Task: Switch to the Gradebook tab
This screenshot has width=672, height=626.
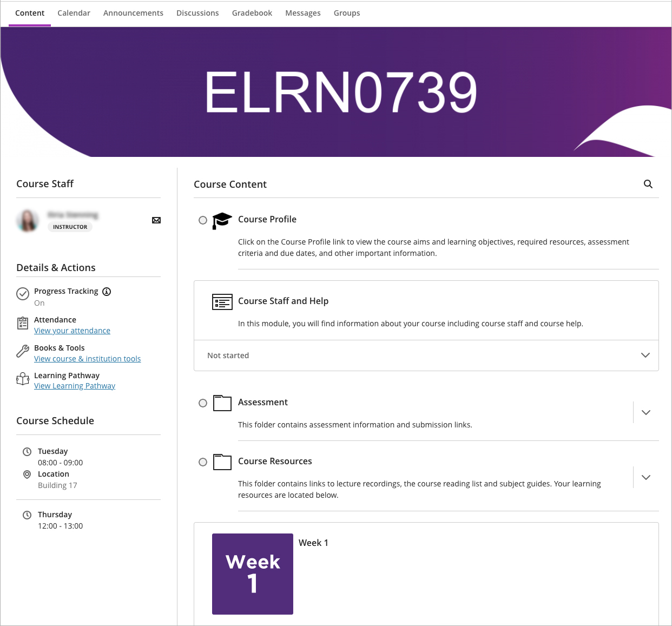Action: tap(252, 12)
